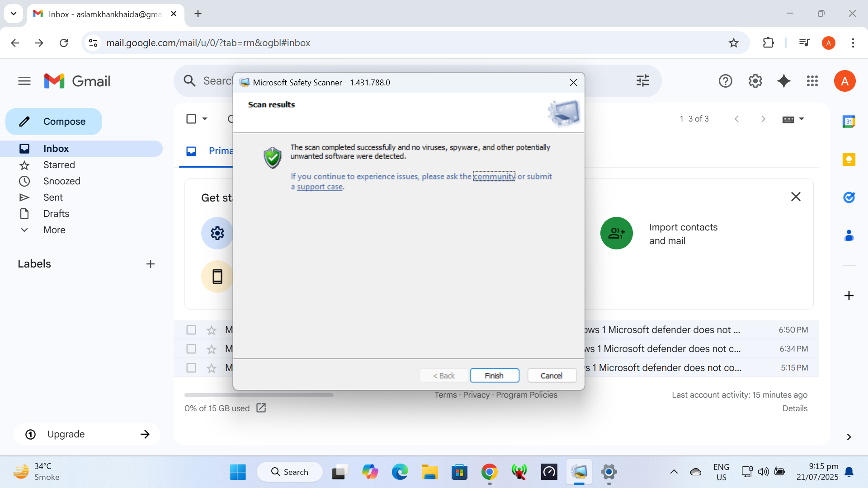
Task: Open Gmail Settings gear icon
Action: [755, 81]
